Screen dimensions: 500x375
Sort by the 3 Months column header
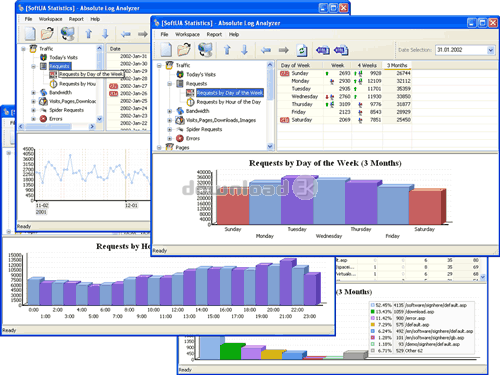click(x=397, y=65)
